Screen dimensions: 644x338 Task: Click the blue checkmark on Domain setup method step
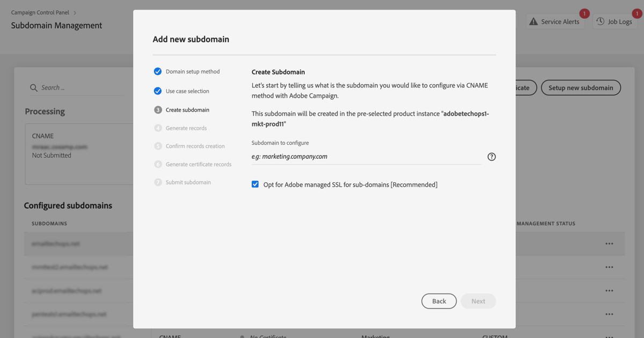pos(157,71)
